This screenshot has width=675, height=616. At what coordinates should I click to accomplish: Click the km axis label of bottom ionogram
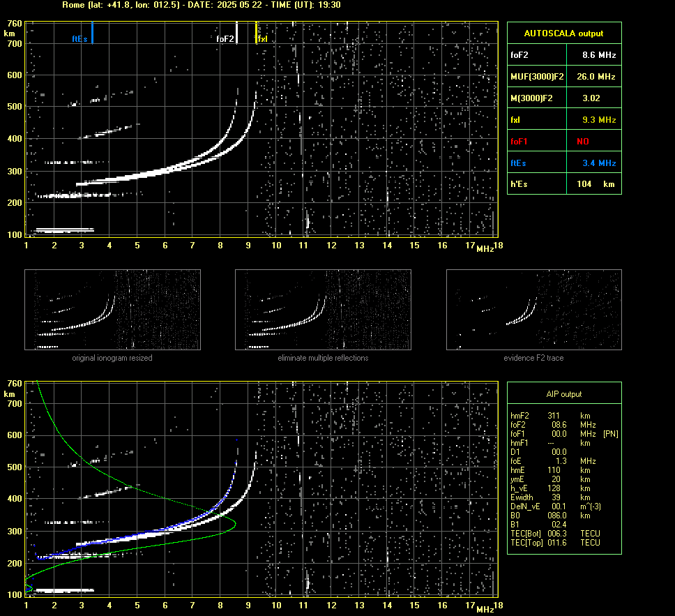[x=10, y=393]
